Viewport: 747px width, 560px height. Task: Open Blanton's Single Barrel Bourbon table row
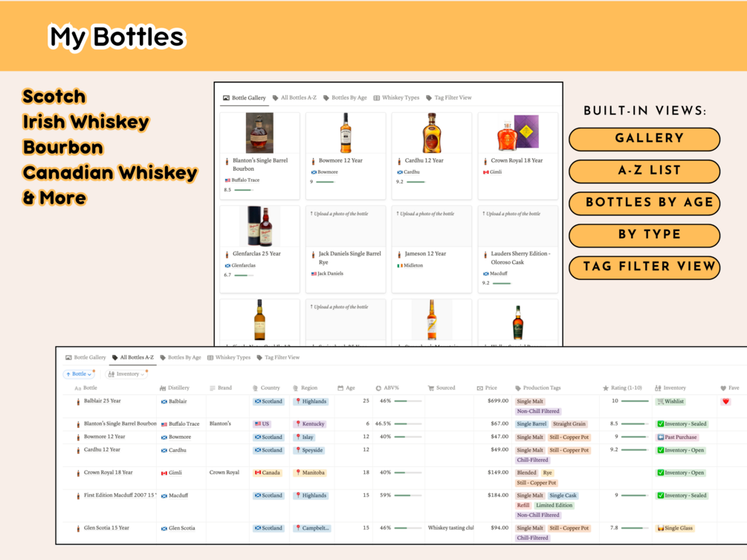click(x=120, y=423)
